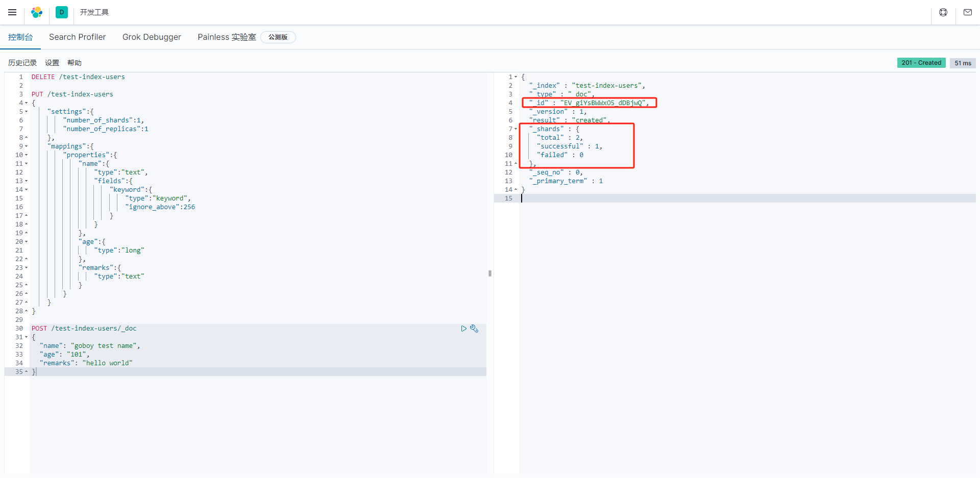Click the "name": "goboy test name" line
Image resolution: width=980 pixels, height=478 pixels.
tap(90, 346)
